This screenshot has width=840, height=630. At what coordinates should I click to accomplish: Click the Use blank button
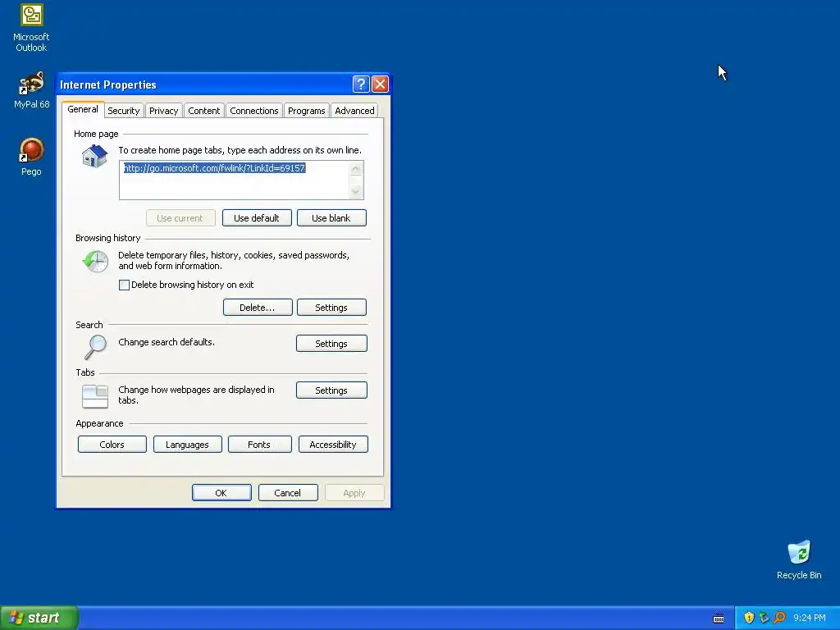point(331,218)
